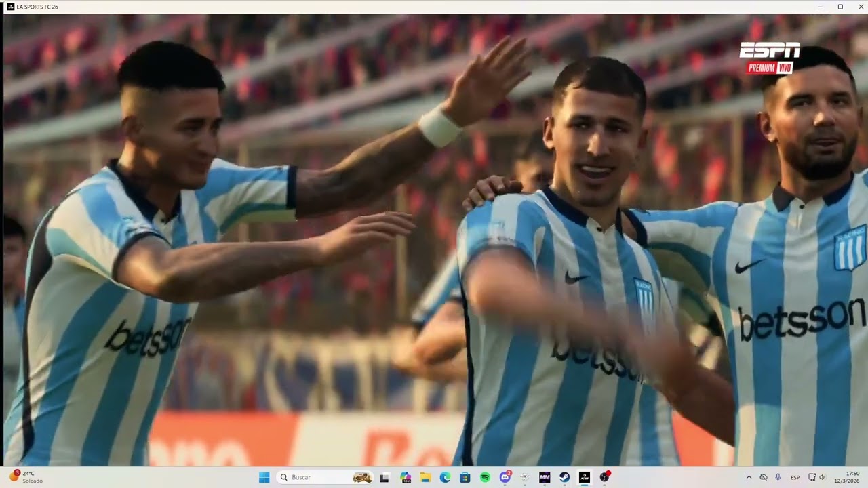Select the active EA Sports FC taskbar icon

pyautogui.click(x=584, y=477)
